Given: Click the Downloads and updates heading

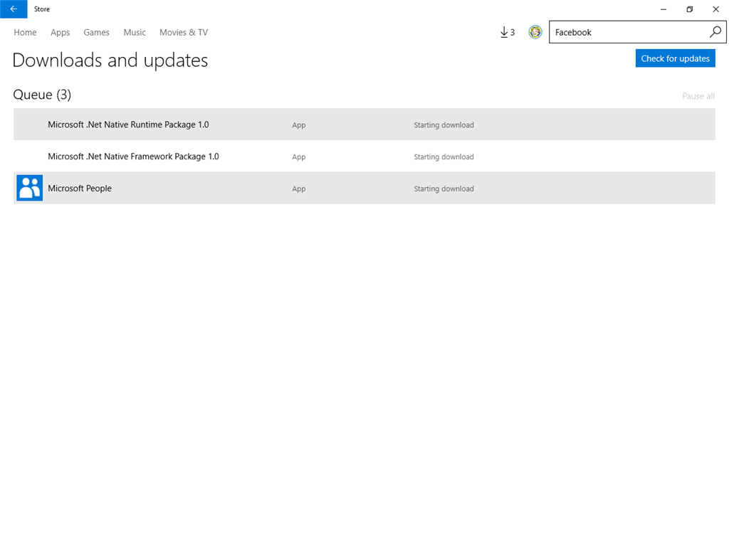Looking at the screenshot, I should [110, 60].
